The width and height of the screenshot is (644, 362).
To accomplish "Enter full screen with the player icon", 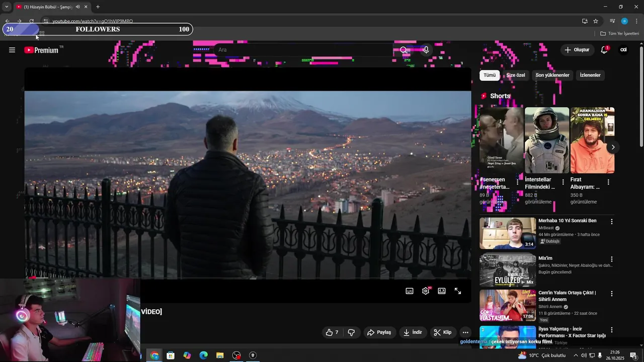I will click(x=458, y=291).
